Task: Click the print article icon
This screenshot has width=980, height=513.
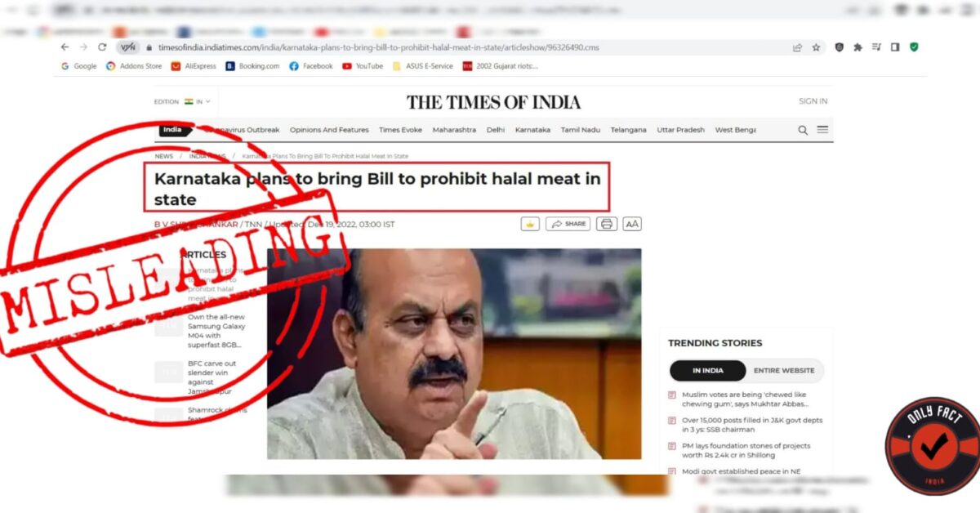Action: [607, 224]
